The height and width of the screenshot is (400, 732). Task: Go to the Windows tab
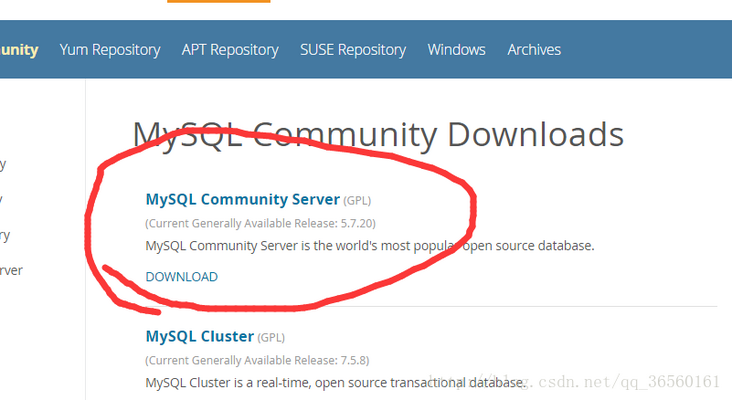point(457,49)
